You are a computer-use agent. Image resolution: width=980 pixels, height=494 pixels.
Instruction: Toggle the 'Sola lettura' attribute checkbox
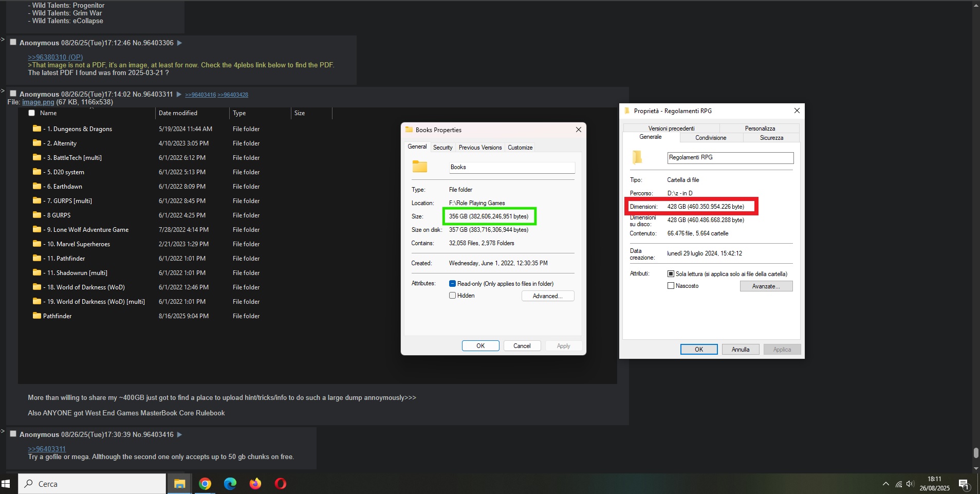(671, 274)
